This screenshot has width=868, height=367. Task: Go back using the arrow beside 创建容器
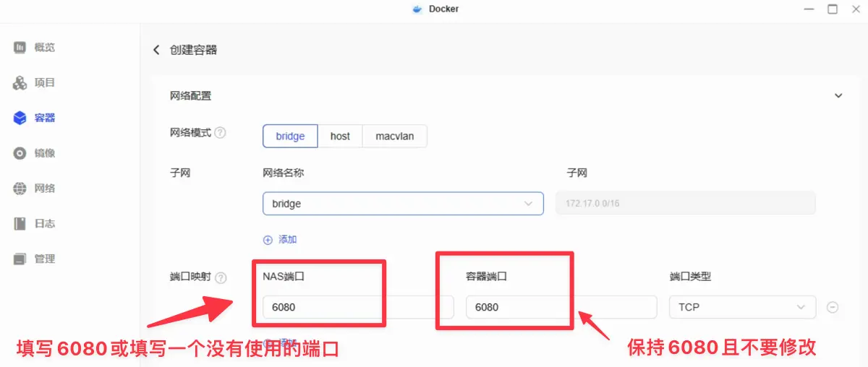click(156, 50)
